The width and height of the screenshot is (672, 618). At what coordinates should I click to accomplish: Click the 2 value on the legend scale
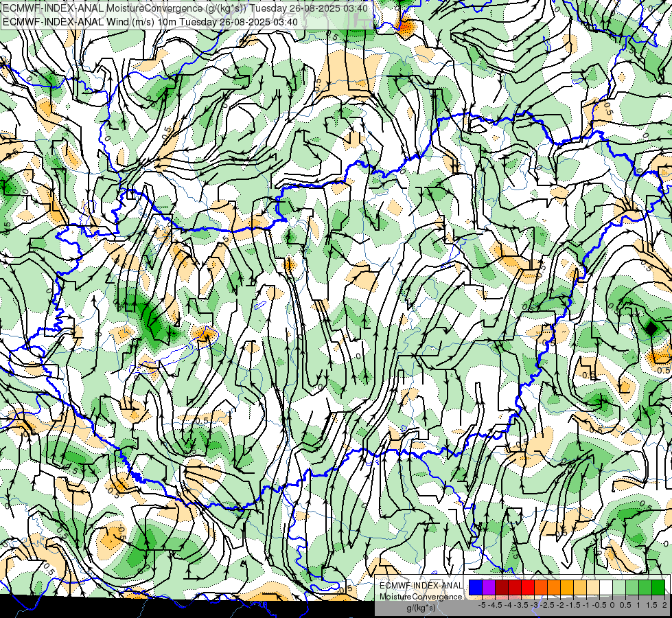[664, 605]
